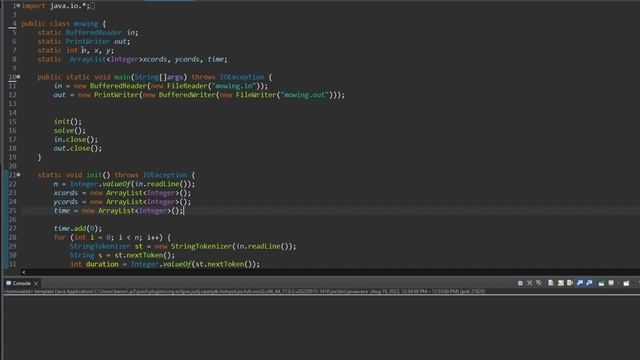Toggle show console when standard error changes
This screenshot has width=640, height=360.
(x=589, y=283)
